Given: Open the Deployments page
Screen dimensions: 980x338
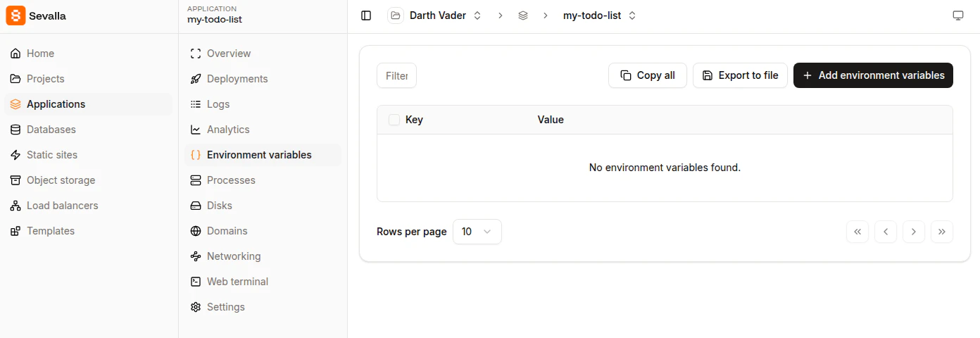Looking at the screenshot, I should [x=263, y=79].
